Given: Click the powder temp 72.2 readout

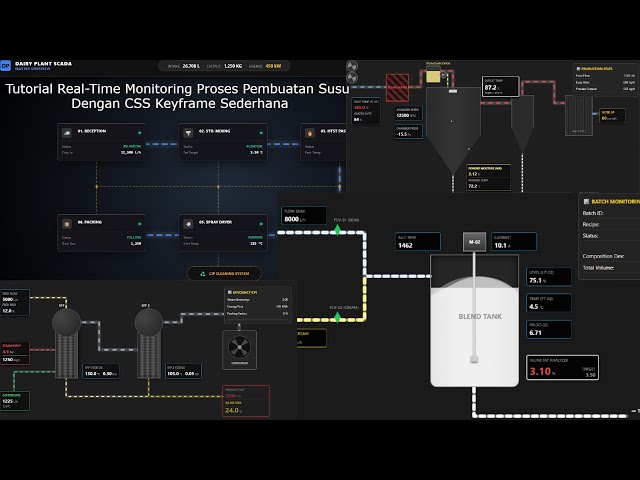Looking at the screenshot, I should pyautogui.click(x=488, y=184).
